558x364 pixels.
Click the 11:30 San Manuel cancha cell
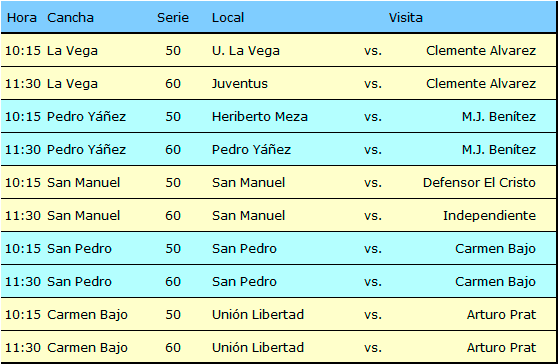pos(83,216)
